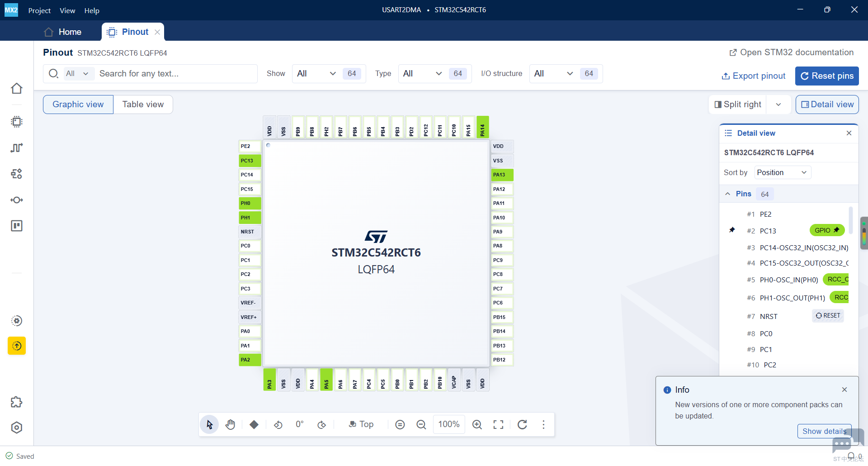This screenshot has width=868, height=466.
Task: Click Export pinout
Action: click(753, 76)
